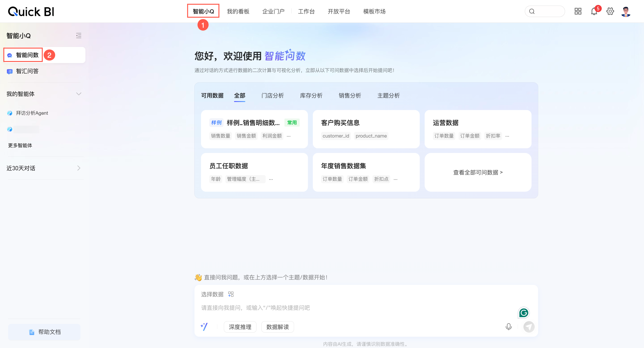Click the user avatar in header

[626, 11]
